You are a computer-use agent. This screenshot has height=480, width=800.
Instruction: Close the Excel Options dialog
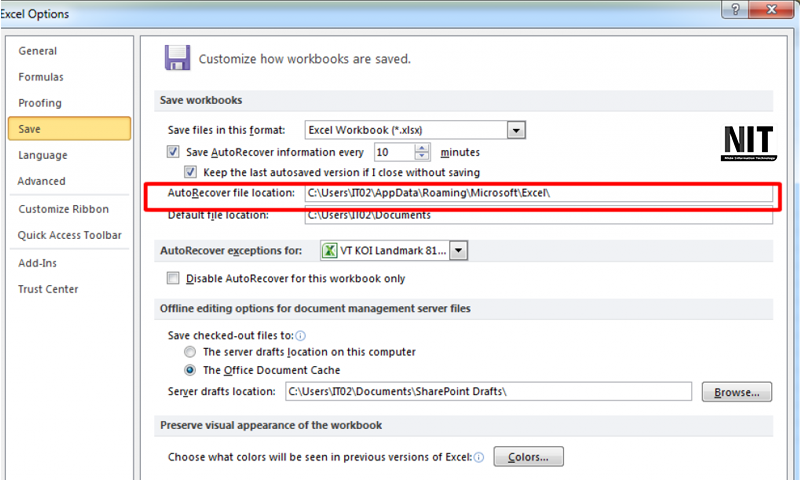(x=771, y=9)
